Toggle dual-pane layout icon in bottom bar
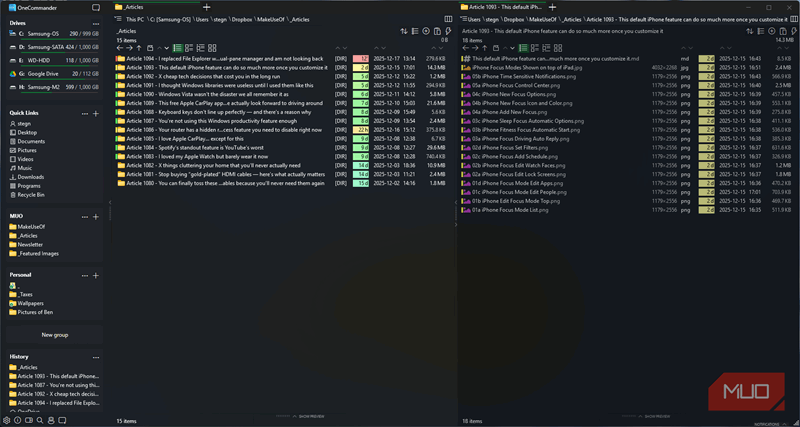This screenshot has height=427, width=800. (x=29, y=420)
